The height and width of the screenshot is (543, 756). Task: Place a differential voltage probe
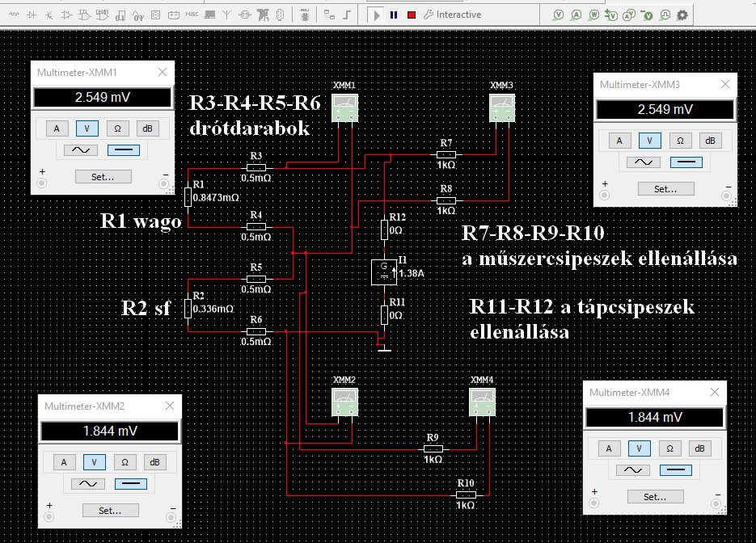coord(611,15)
